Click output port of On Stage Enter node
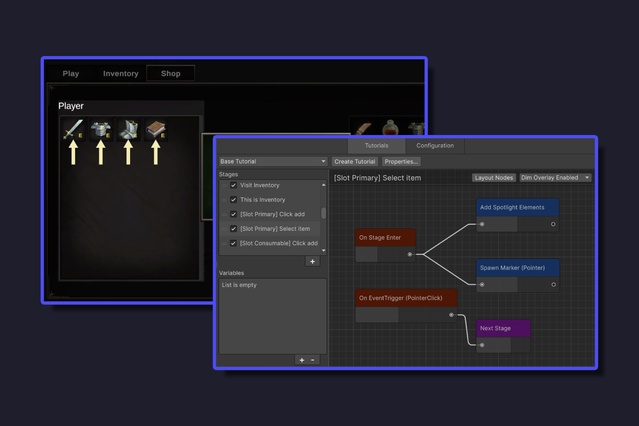The height and width of the screenshot is (426, 639). click(410, 254)
